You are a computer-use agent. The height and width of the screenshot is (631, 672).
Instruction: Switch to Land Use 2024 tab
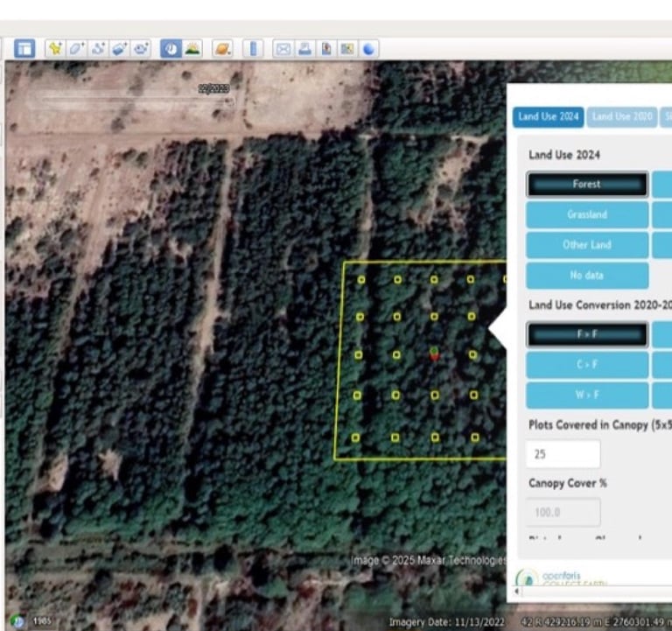tap(548, 116)
